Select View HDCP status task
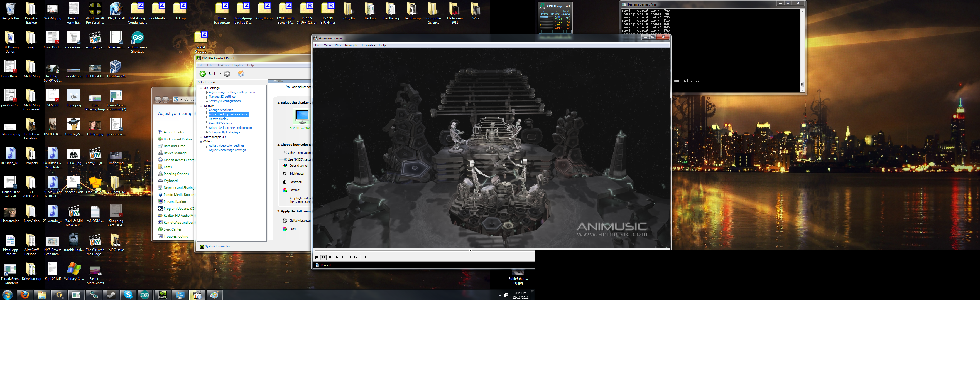Viewport: 980px width, 385px height. [221, 123]
